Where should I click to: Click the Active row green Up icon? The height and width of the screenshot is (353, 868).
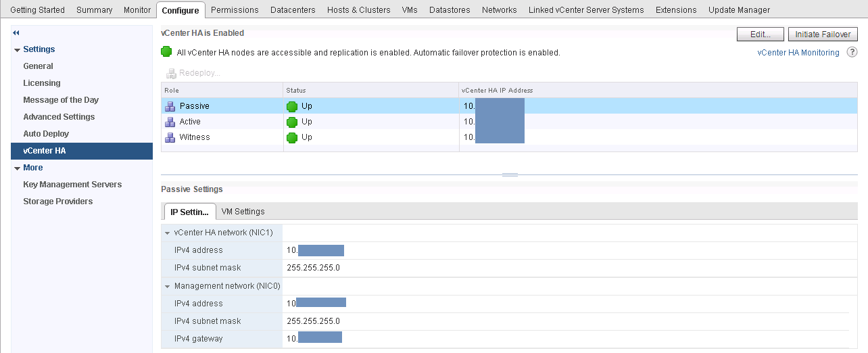[292, 122]
